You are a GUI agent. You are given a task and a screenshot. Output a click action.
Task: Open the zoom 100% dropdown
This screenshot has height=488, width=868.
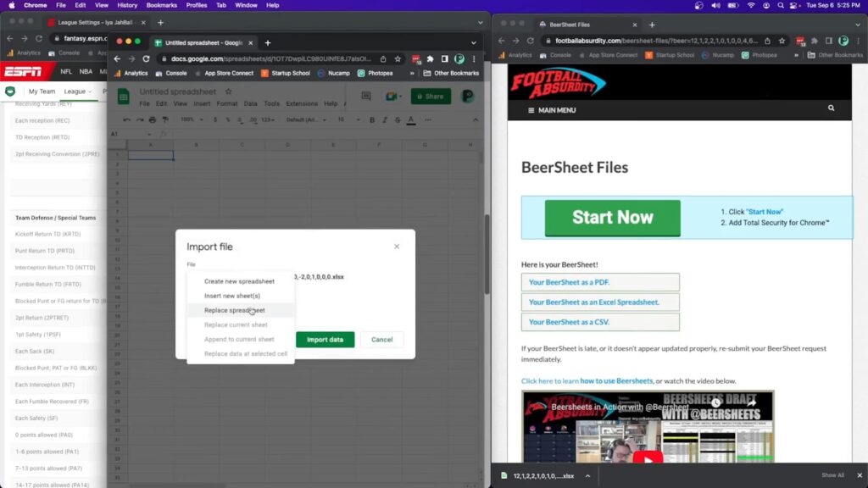(192, 119)
